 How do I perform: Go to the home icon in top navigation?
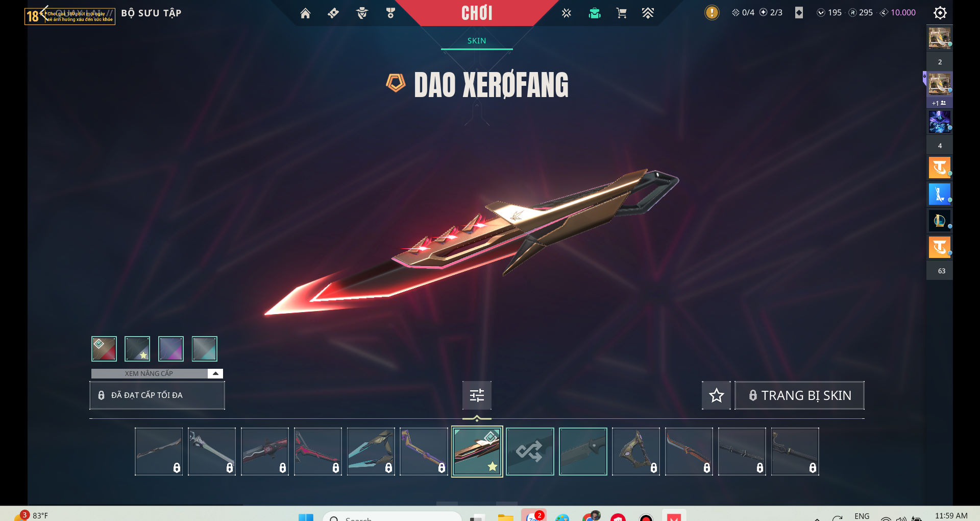tap(305, 13)
